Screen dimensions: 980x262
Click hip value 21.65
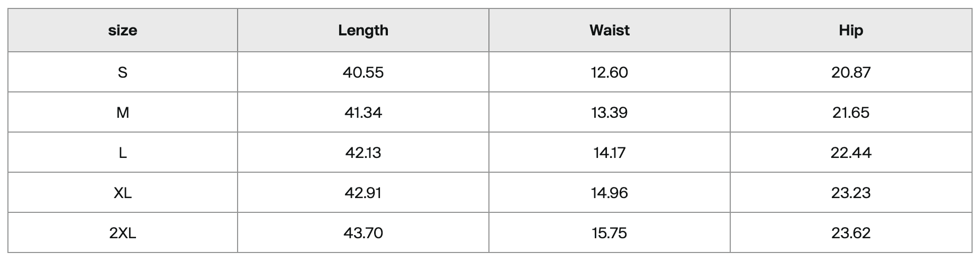(x=850, y=113)
